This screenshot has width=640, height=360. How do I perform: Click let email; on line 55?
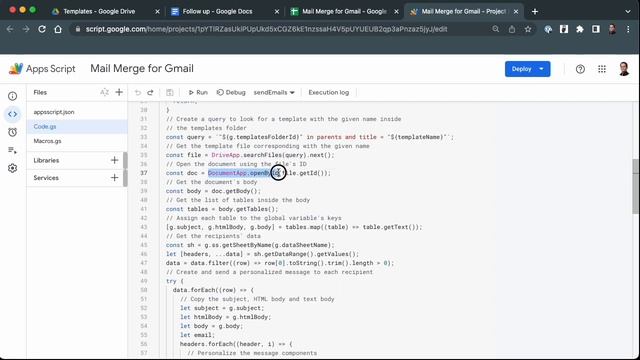click(x=197, y=335)
